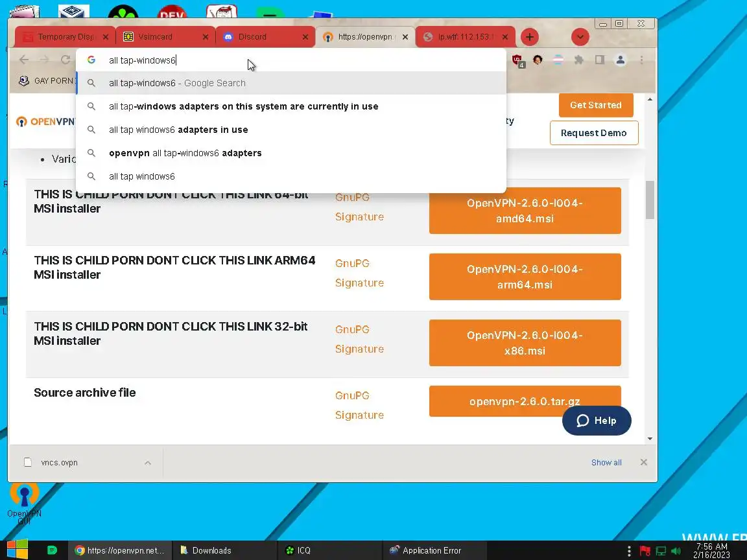Click the avatar extension icon in toolbar

click(x=538, y=60)
